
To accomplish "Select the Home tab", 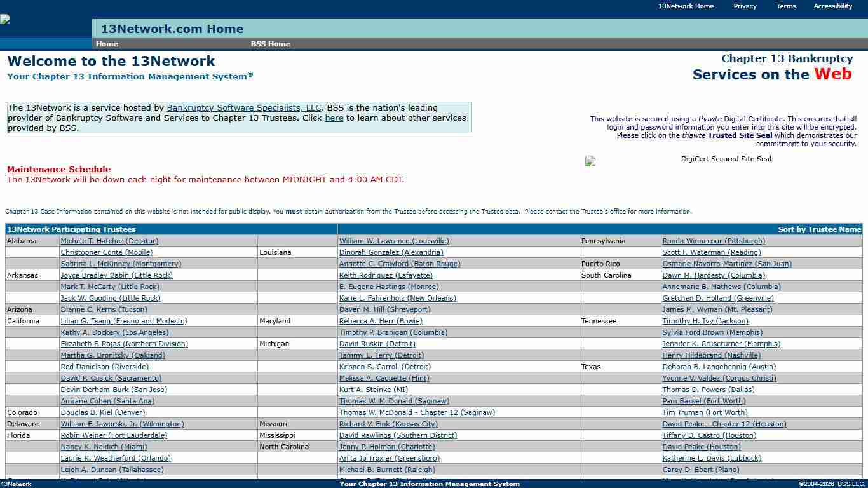I will pyautogui.click(x=106, y=44).
